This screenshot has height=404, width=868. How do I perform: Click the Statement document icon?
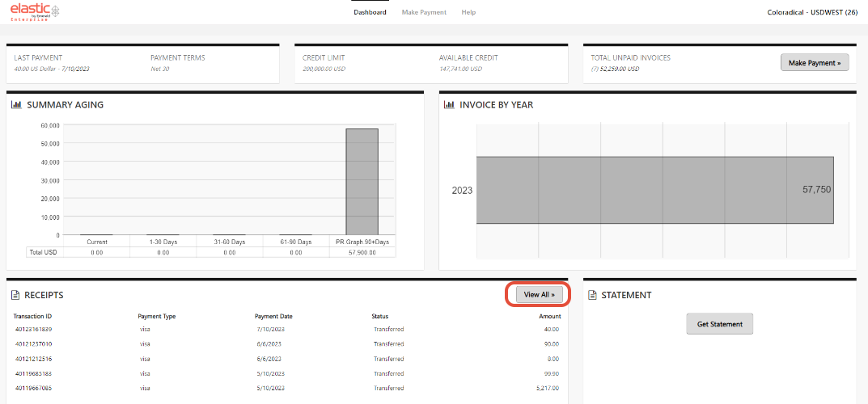(x=593, y=296)
